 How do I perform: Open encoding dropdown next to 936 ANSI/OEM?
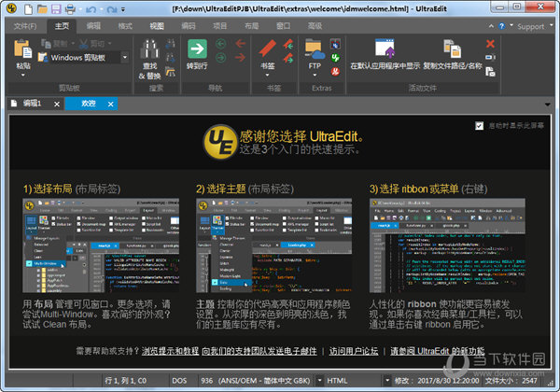tap(320, 380)
